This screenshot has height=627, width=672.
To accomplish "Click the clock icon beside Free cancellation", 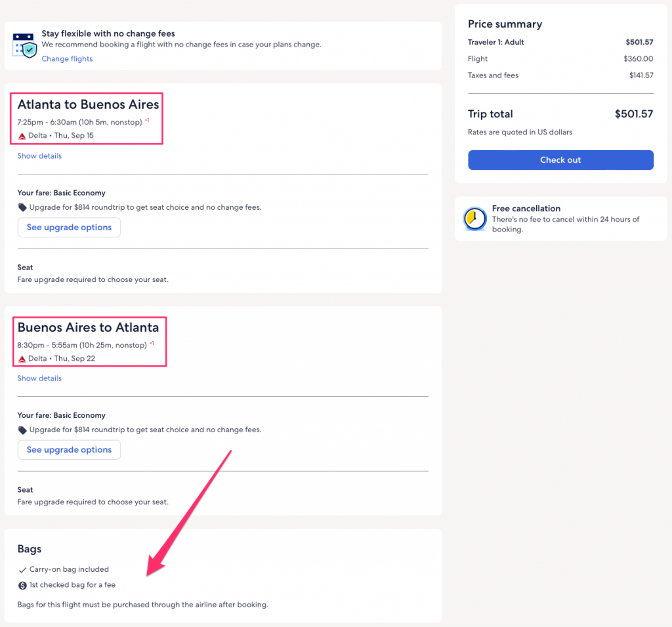I will point(474,218).
